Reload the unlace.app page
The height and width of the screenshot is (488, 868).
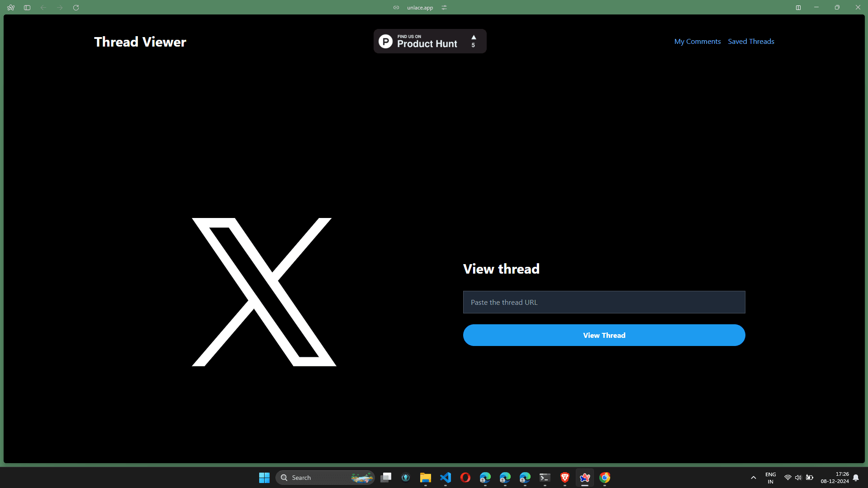(x=76, y=8)
